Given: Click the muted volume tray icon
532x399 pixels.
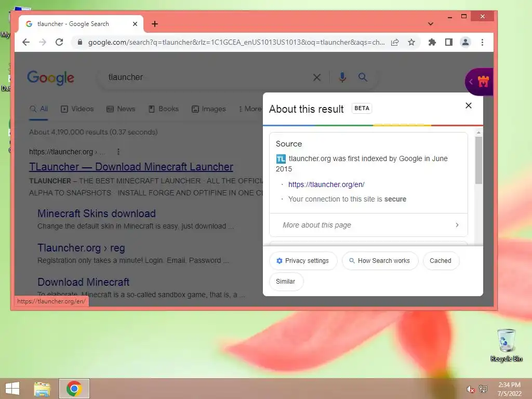Looking at the screenshot, I should tap(470, 389).
